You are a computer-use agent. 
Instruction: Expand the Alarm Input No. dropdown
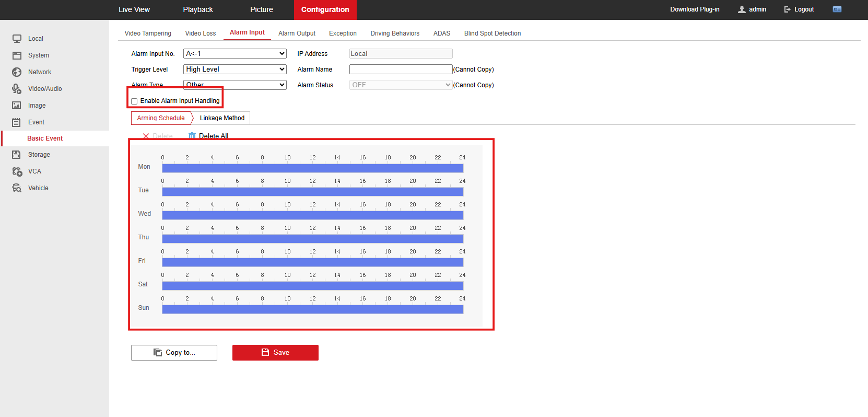pyautogui.click(x=235, y=53)
